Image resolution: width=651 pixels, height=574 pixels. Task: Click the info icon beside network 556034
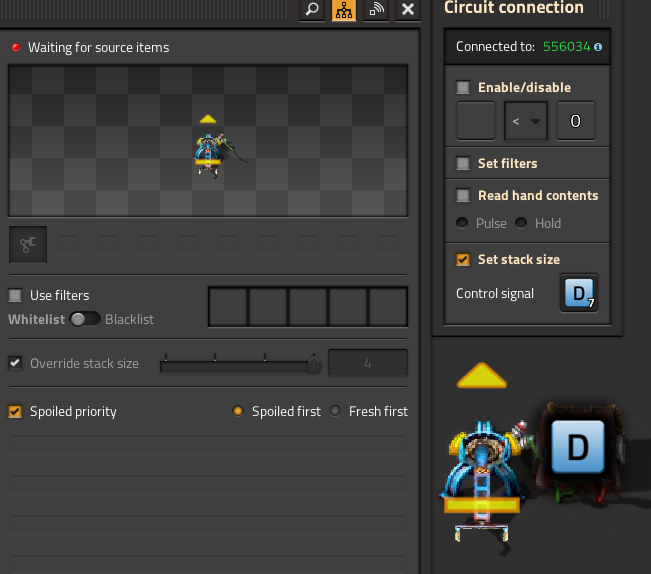tap(597, 47)
